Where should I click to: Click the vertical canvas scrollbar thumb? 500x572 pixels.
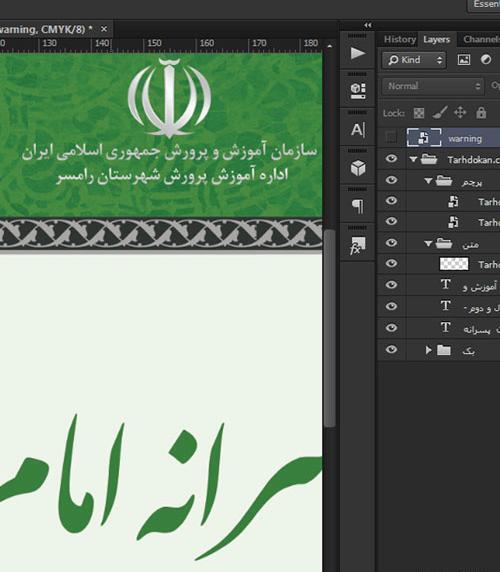[330, 328]
